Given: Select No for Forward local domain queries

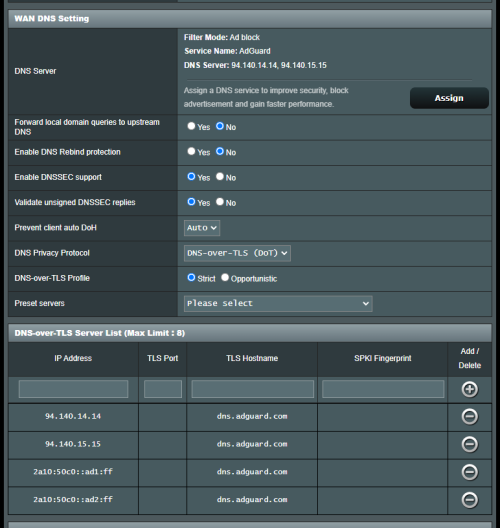Looking at the screenshot, I should pos(220,126).
